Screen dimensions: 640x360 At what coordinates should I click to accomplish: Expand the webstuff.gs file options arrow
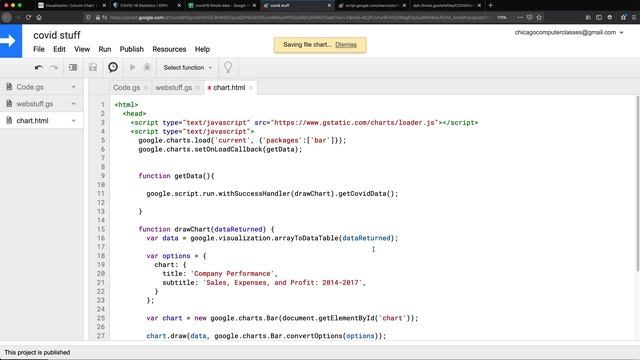[73, 104]
